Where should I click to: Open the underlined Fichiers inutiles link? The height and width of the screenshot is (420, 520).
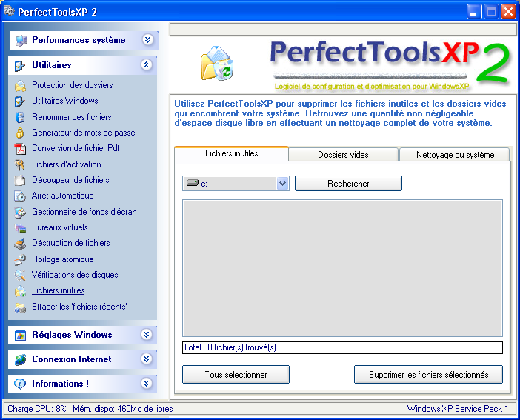click(x=59, y=290)
